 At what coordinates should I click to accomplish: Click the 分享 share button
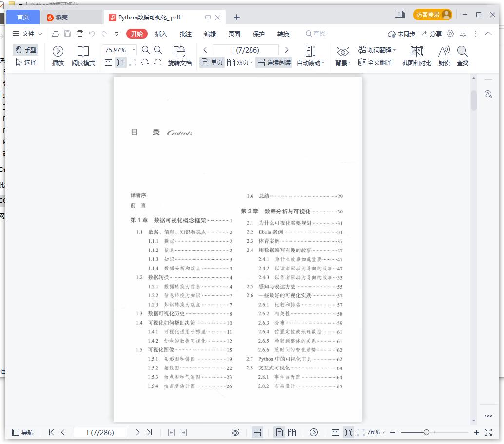[431, 34]
